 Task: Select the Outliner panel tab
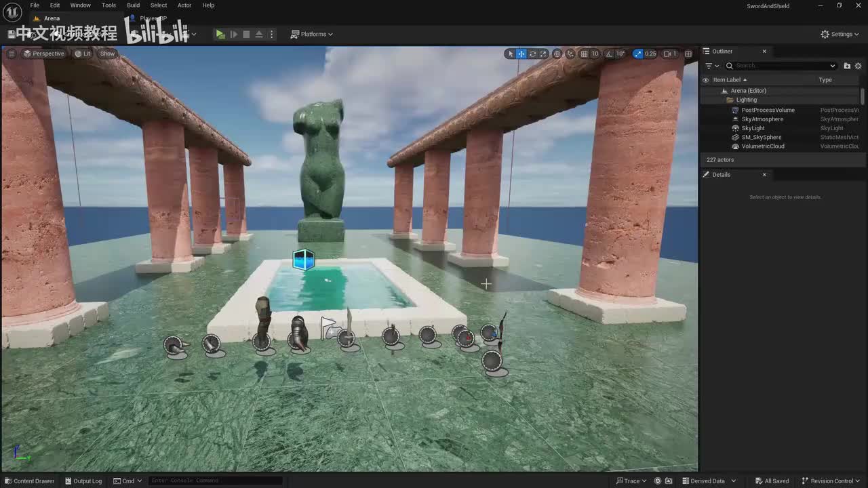pos(722,52)
